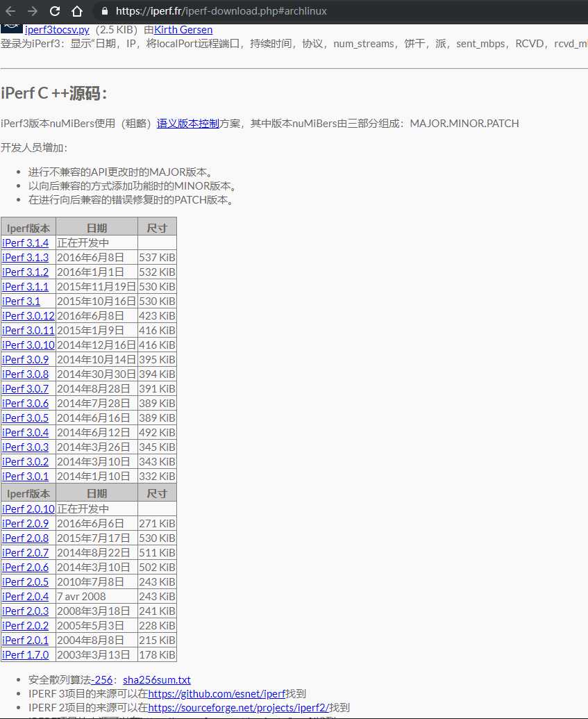This screenshot has height=719, width=588.
Task: Download iPerf 2.0.1 source
Action: [25, 641]
